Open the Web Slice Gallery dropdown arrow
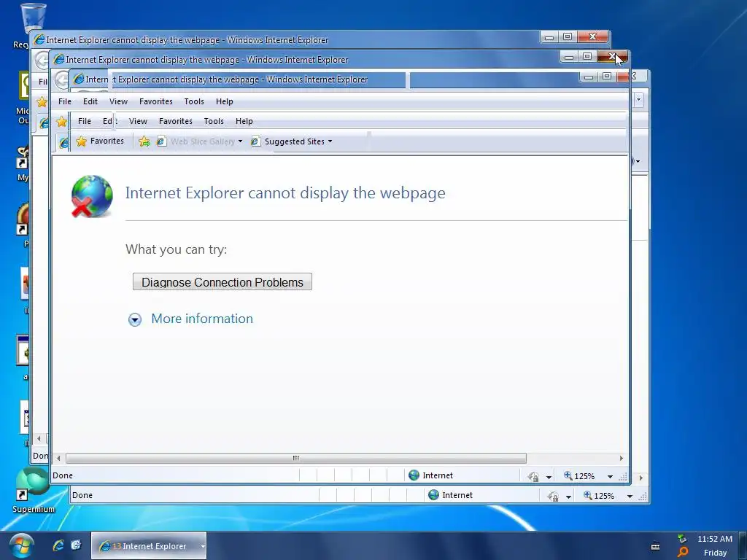 coord(240,141)
